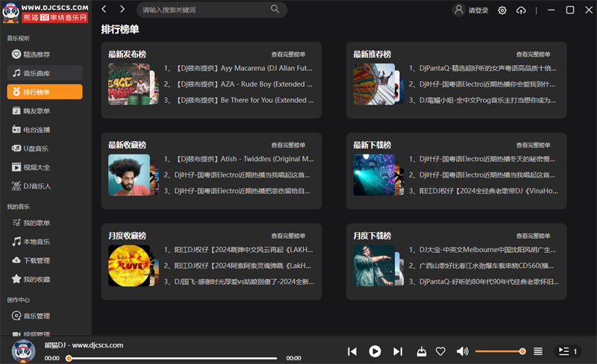Favorite the track with heart icon

440,351
